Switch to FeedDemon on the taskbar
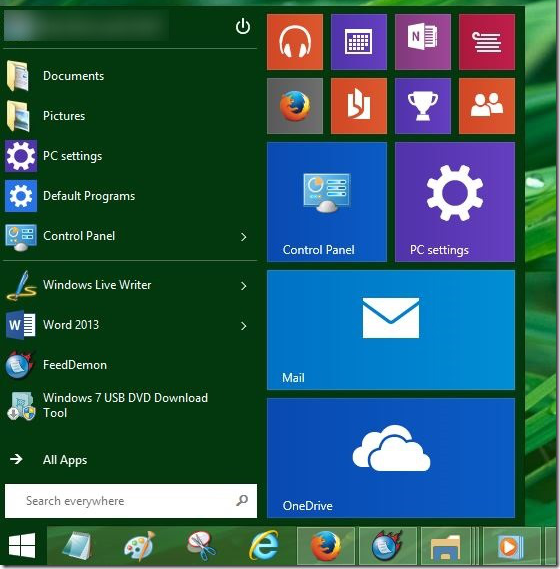 pos(388,545)
